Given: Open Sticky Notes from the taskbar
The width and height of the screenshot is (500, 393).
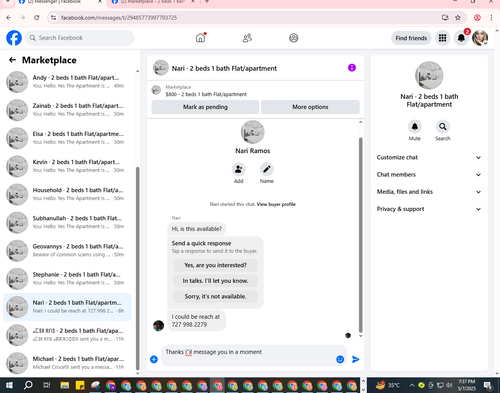Looking at the screenshot, I should click(x=80, y=385).
